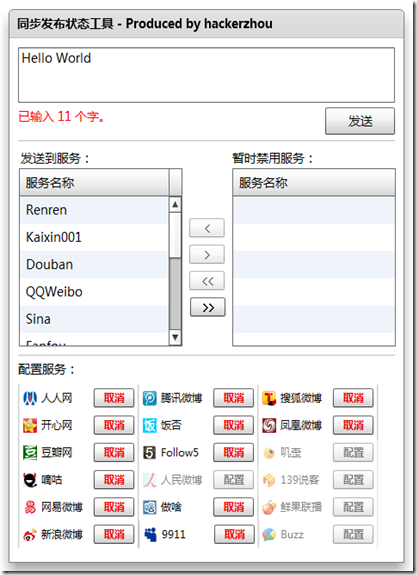Click the scroll down arrow of service list

[175, 337]
